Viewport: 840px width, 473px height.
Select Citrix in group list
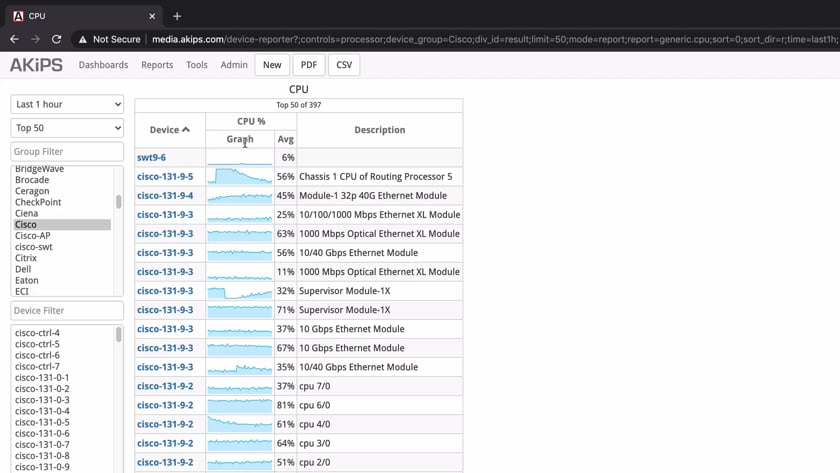(26, 258)
